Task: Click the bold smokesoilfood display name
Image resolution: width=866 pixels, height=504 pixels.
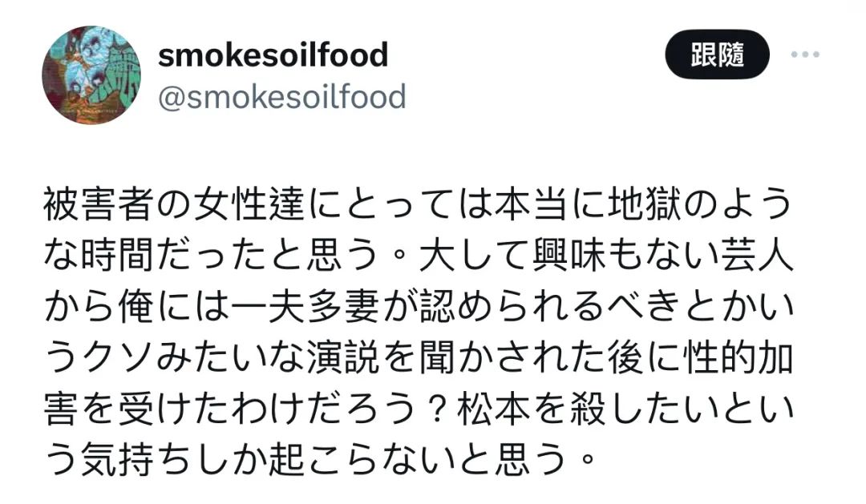Action: (x=273, y=55)
